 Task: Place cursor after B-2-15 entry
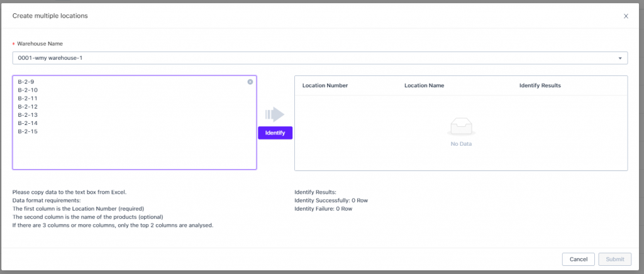pos(38,131)
